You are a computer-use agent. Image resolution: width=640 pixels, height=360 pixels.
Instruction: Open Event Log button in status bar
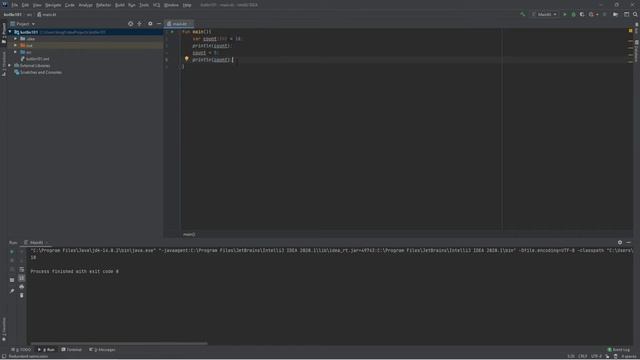point(619,350)
